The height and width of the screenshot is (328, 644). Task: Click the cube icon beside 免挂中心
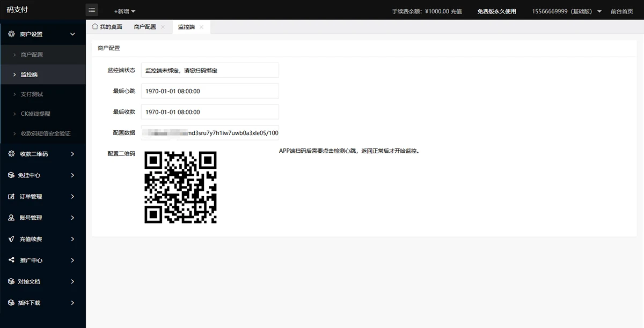[11, 175]
